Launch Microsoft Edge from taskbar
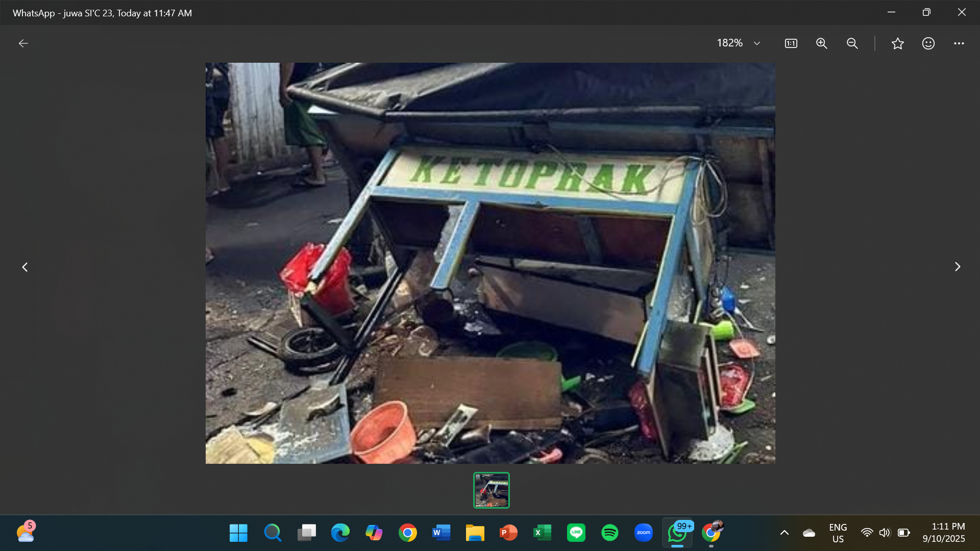The width and height of the screenshot is (980, 551). coord(340,533)
